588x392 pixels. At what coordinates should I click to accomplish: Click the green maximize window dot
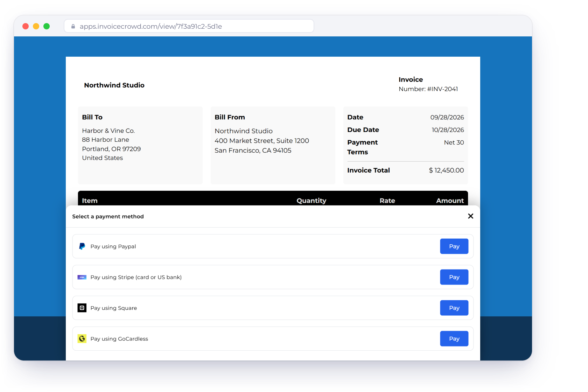pyautogui.click(x=47, y=26)
